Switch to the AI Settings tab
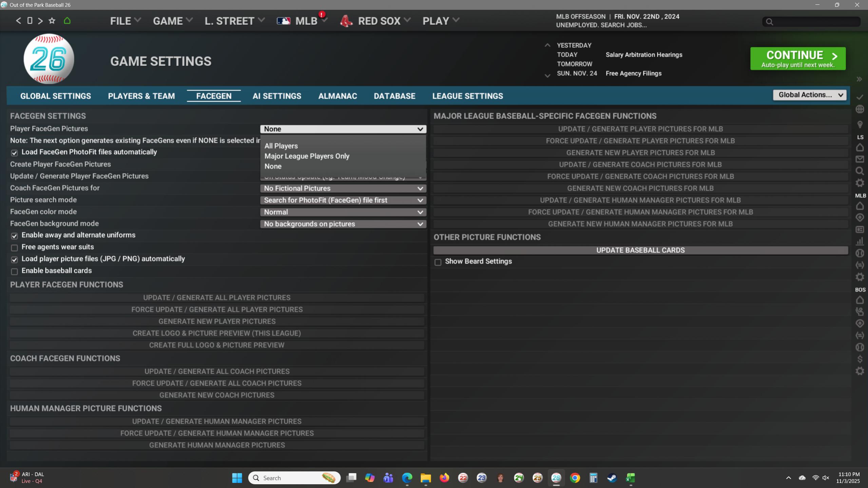The width and height of the screenshot is (868, 488). [276, 96]
